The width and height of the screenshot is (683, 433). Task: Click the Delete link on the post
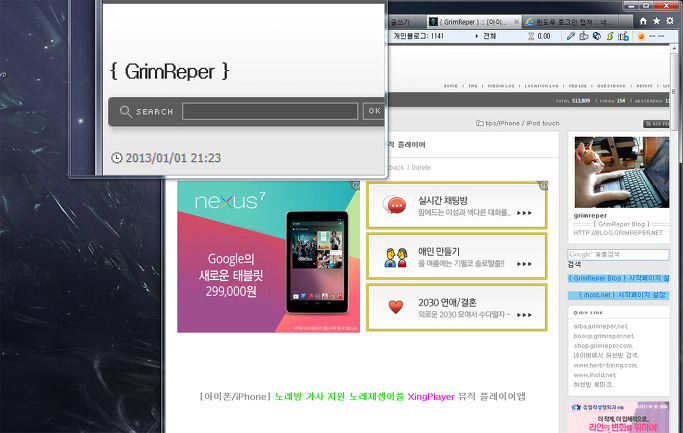click(421, 168)
